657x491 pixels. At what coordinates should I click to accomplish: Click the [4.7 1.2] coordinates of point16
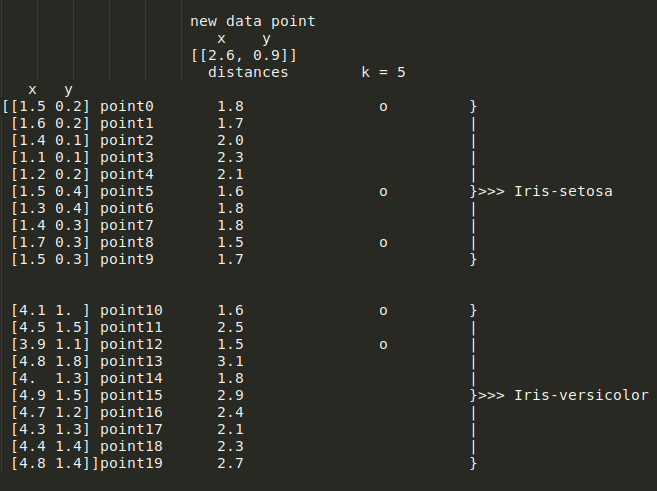51,412
